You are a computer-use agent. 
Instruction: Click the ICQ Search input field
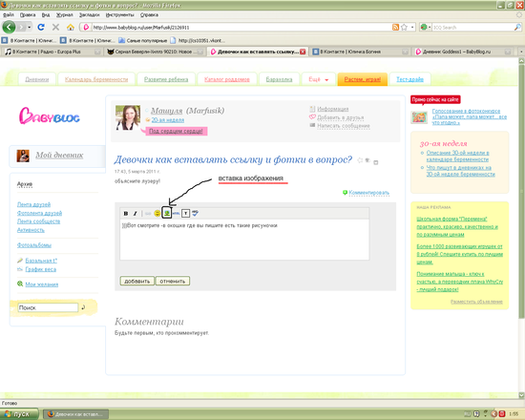point(472,27)
